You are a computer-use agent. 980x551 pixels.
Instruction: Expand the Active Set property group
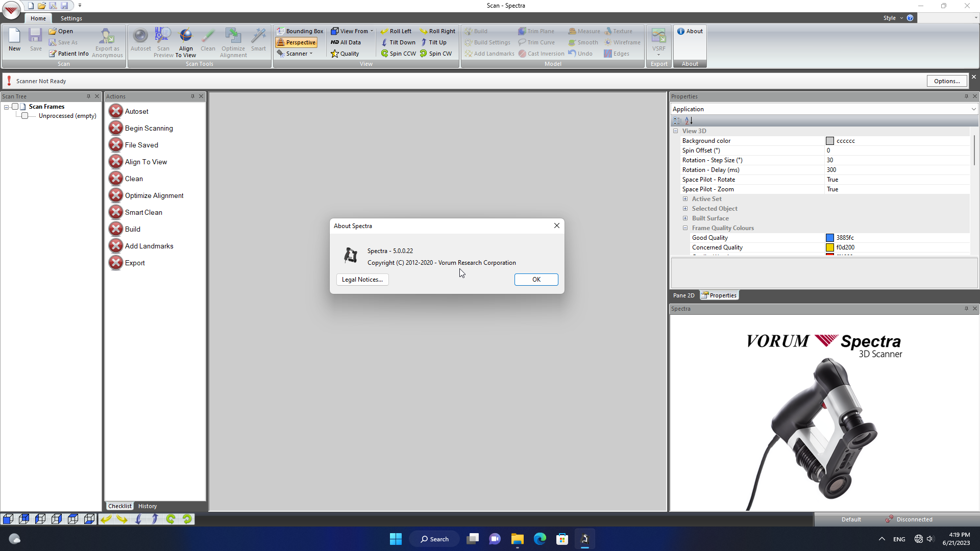coord(685,199)
